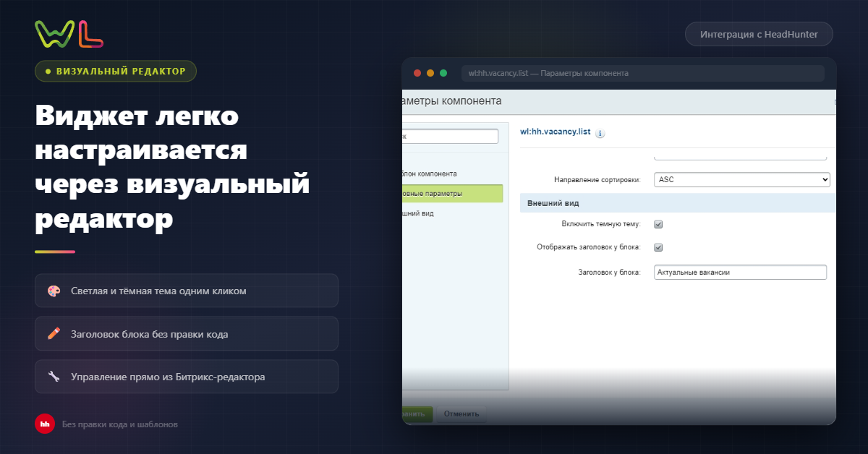Click the search field in the dialog sidebar
Viewport: 868px width, 454px height.
point(450,136)
